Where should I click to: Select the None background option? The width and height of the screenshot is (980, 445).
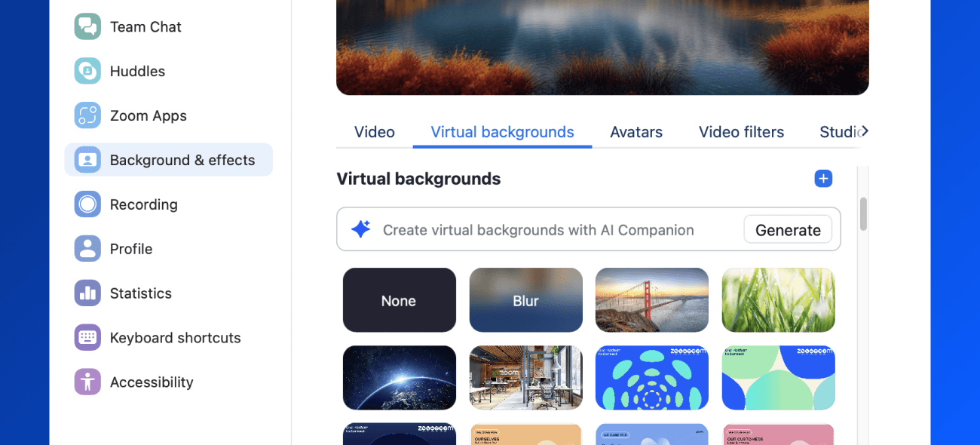(x=400, y=300)
